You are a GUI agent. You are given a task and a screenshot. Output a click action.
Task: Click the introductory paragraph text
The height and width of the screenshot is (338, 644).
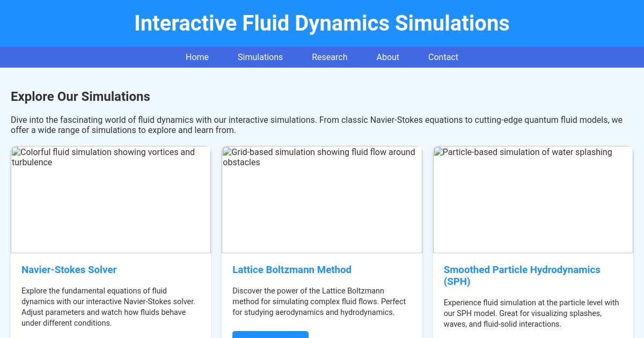pyautogui.click(x=316, y=125)
